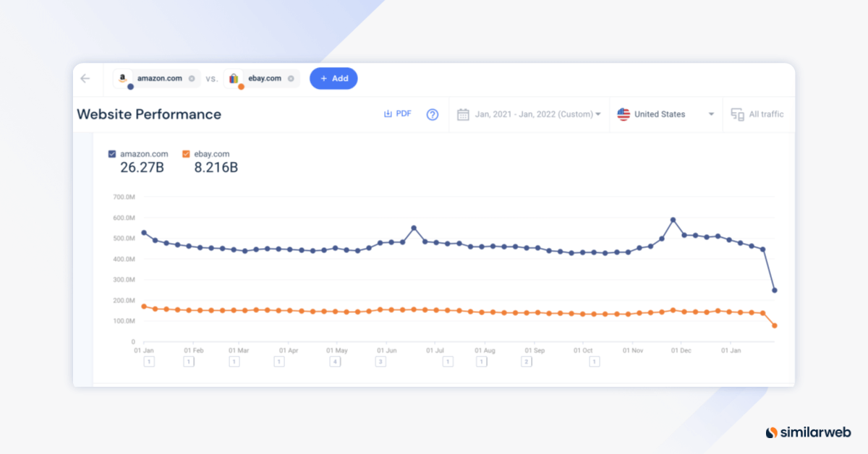Click the eBay logo icon in the ebay.com chip

pos(234,78)
